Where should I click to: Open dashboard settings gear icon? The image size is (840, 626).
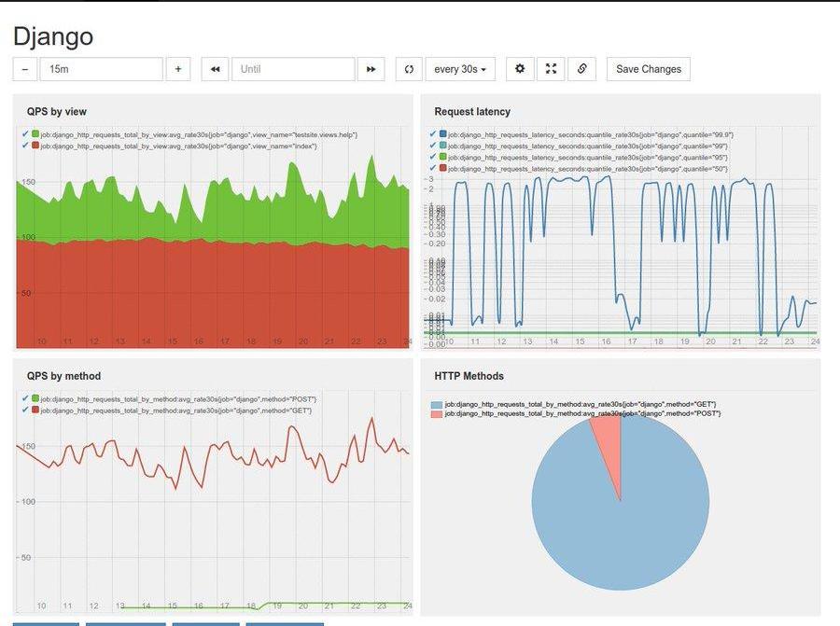pos(520,69)
